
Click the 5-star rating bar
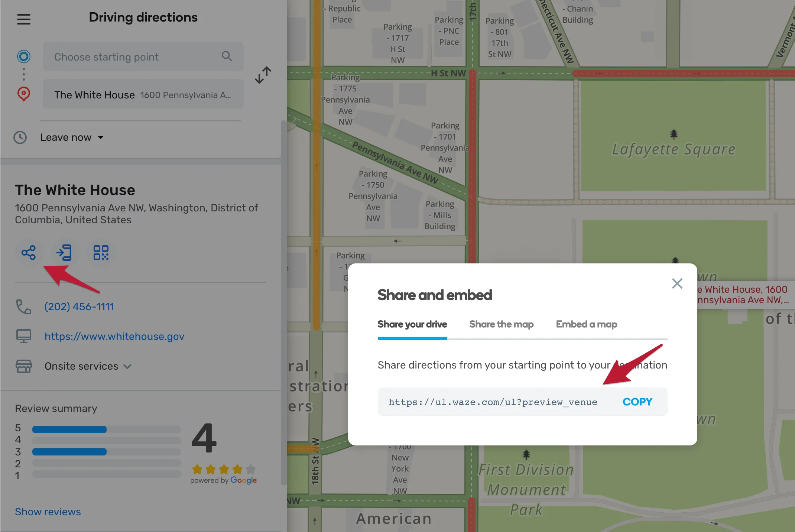coord(107,429)
